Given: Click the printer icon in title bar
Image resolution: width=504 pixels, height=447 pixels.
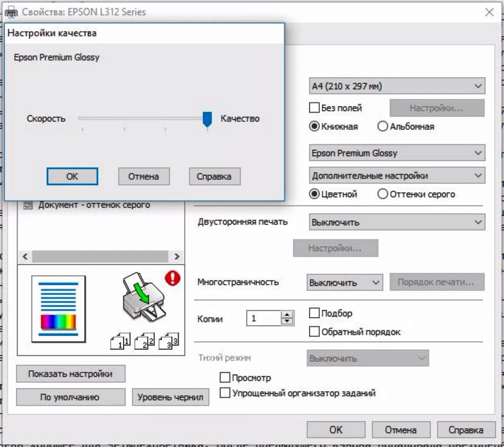Looking at the screenshot, I should click(11, 12).
